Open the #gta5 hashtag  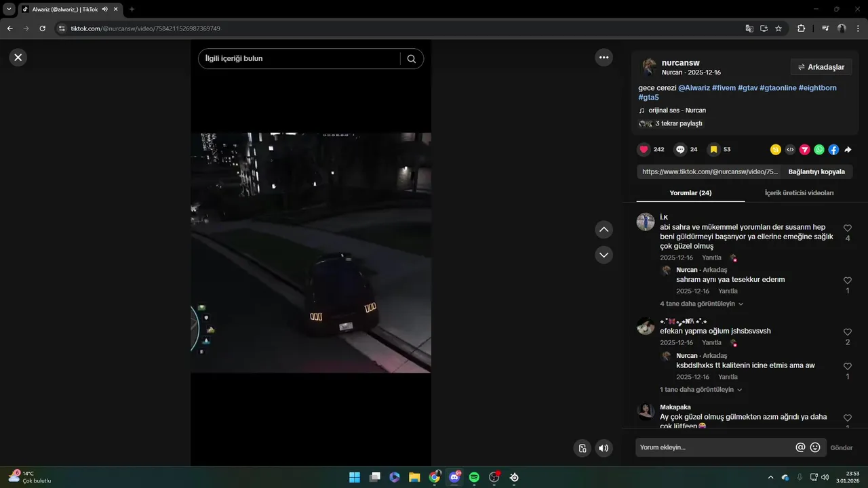[648, 98]
